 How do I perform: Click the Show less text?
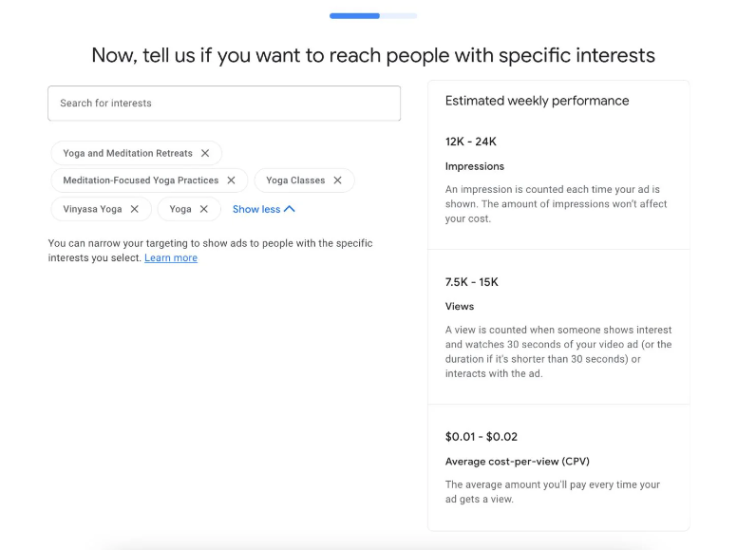(256, 209)
